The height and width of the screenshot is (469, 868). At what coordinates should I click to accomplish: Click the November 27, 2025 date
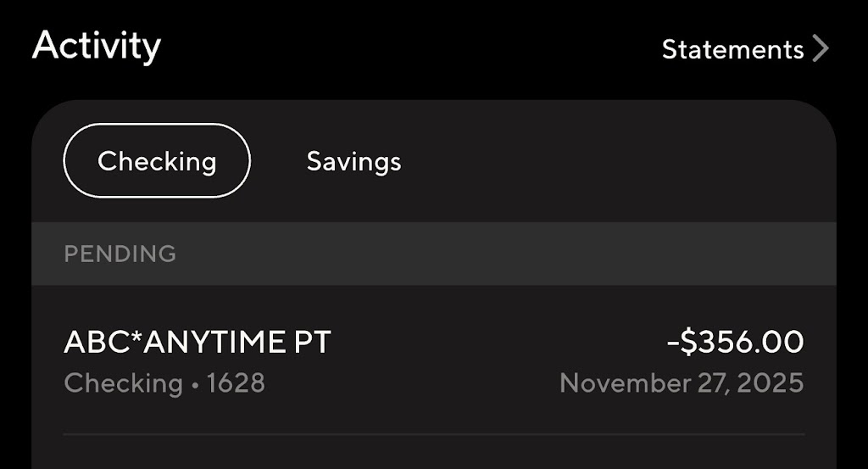click(681, 383)
